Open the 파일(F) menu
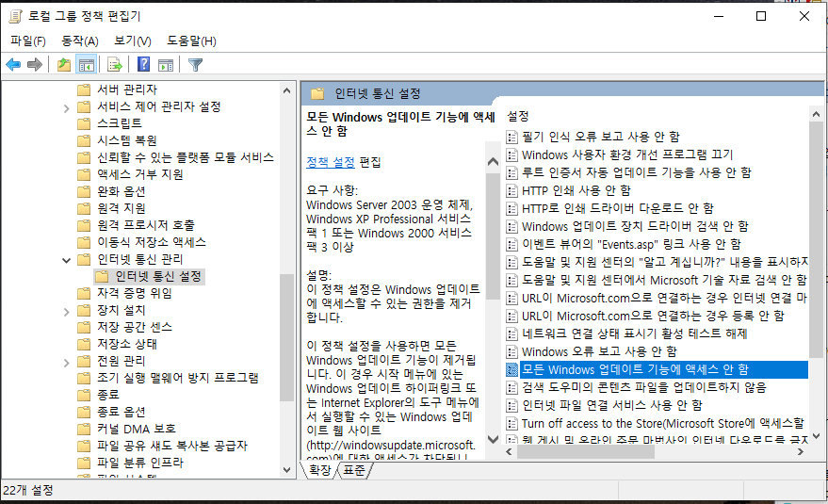828x504 pixels. [x=28, y=41]
